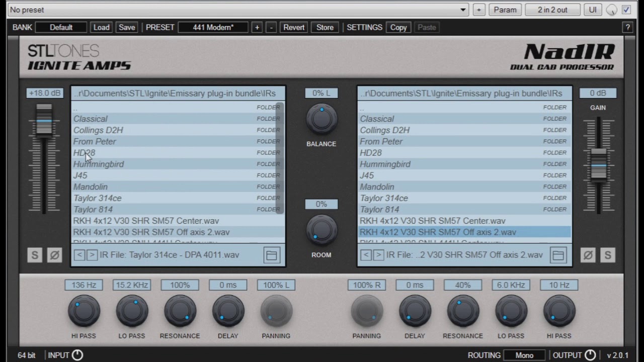Click the Copy settings button
644x362 pixels.
click(x=398, y=27)
